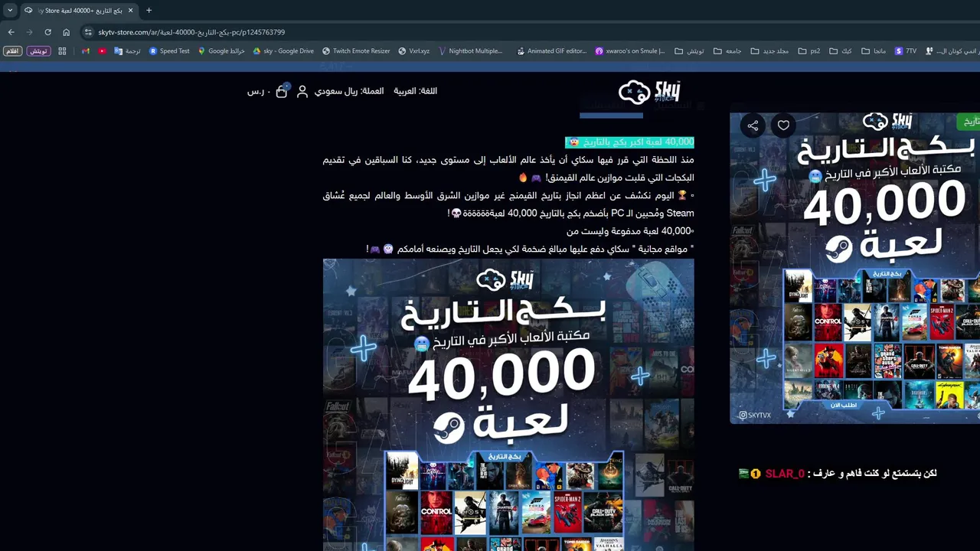Viewport: 980px width, 551px height.
Task: Expand the تويتش bookmarks folder
Action: coord(689,51)
